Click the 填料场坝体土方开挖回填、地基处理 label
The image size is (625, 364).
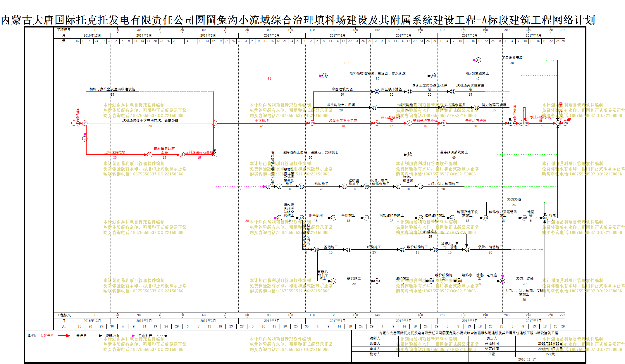(x=150, y=121)
